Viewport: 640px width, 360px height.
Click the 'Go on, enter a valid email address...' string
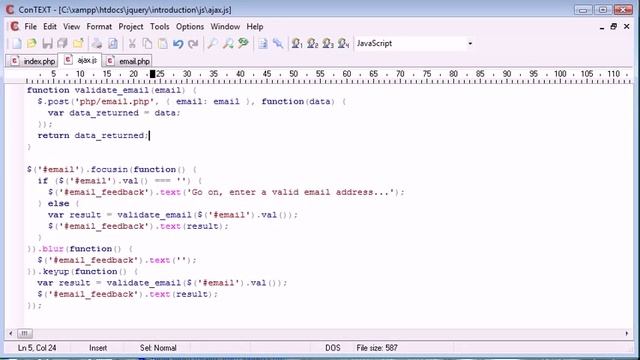coord(290,192)
